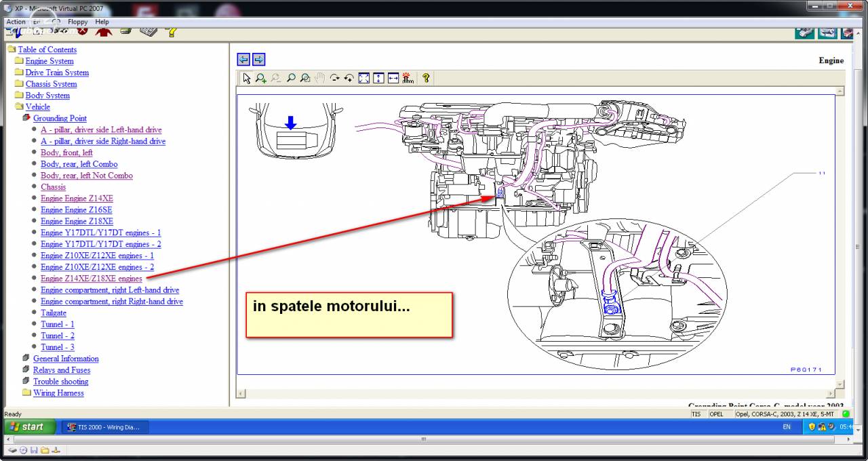This screenshot has height=461, width=868.
Task: Expand the Wiring Harness folder
Action: [x=58, y=393]
